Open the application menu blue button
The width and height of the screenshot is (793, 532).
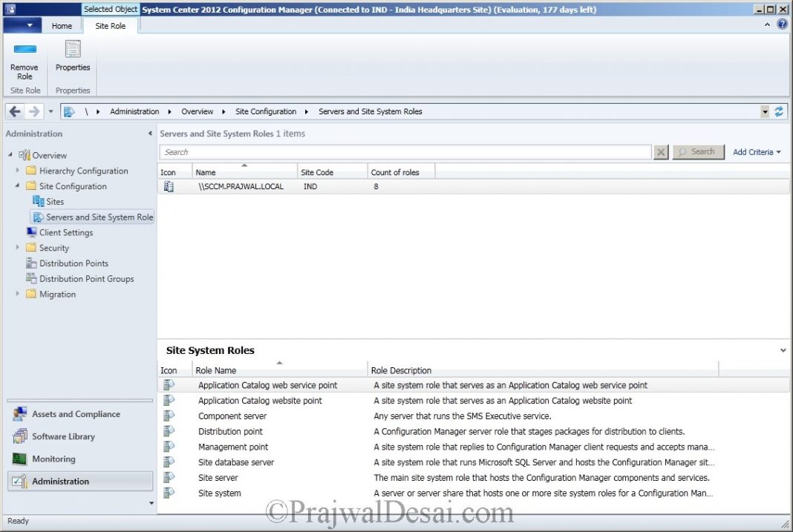click(22, 25)
